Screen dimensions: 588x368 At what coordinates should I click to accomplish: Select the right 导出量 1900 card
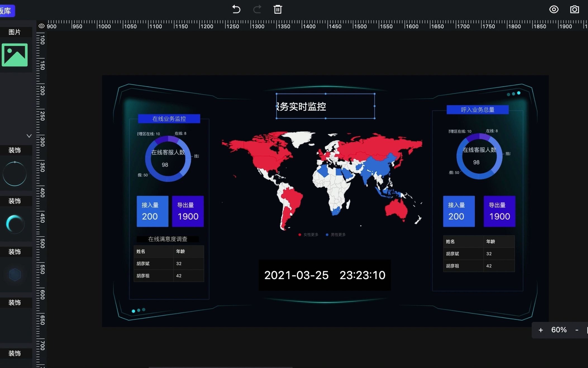coord(499,211)
